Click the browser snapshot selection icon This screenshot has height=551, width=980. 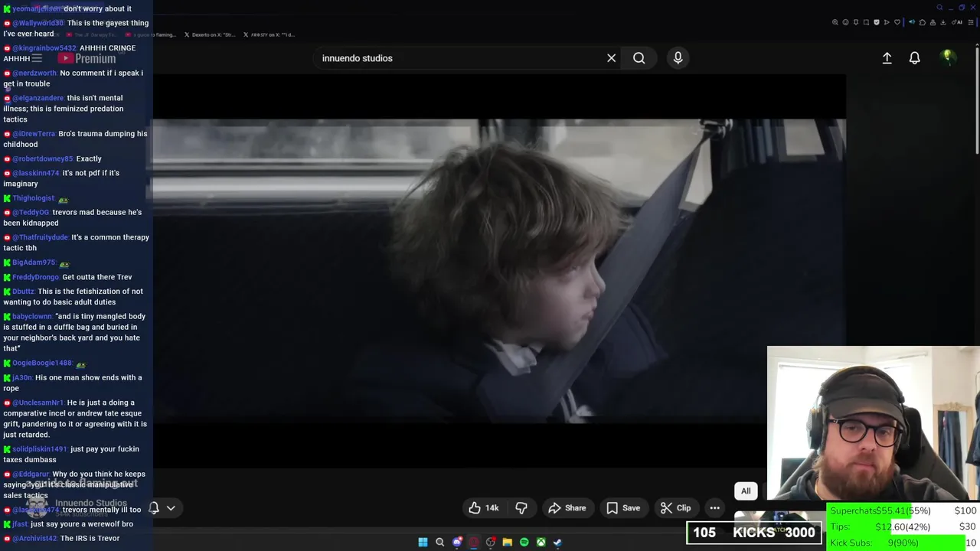coord(866,22)
